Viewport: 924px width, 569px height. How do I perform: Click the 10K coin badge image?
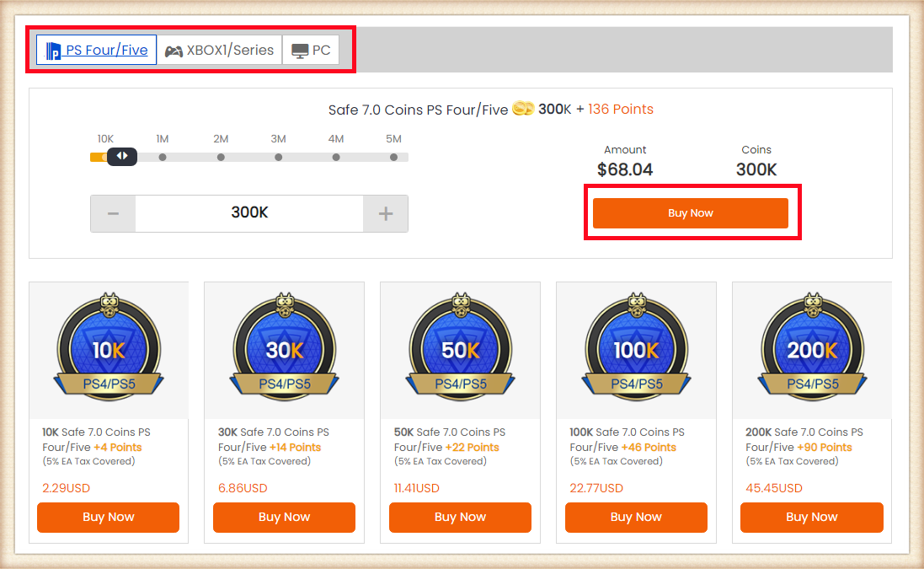pyautogui.click(x=109, y=346)
